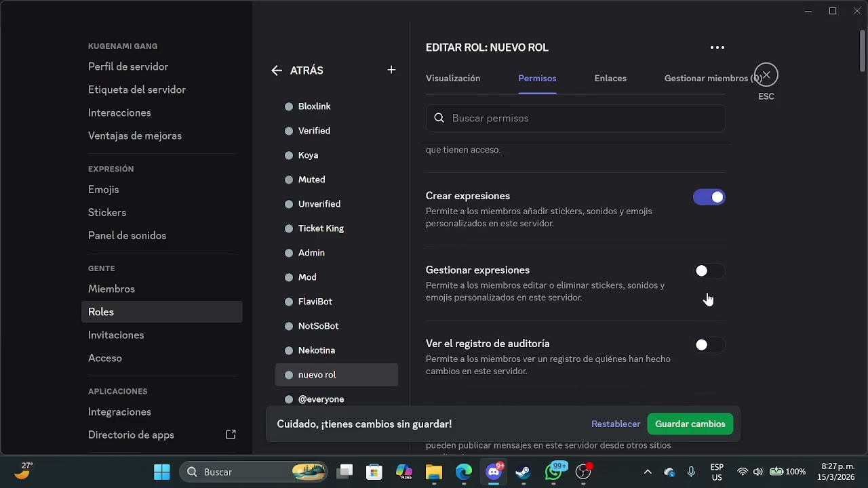
Task: Open Microsoft Edge from the taskbar
Action: pyautogui.click(x=464, y=472)
